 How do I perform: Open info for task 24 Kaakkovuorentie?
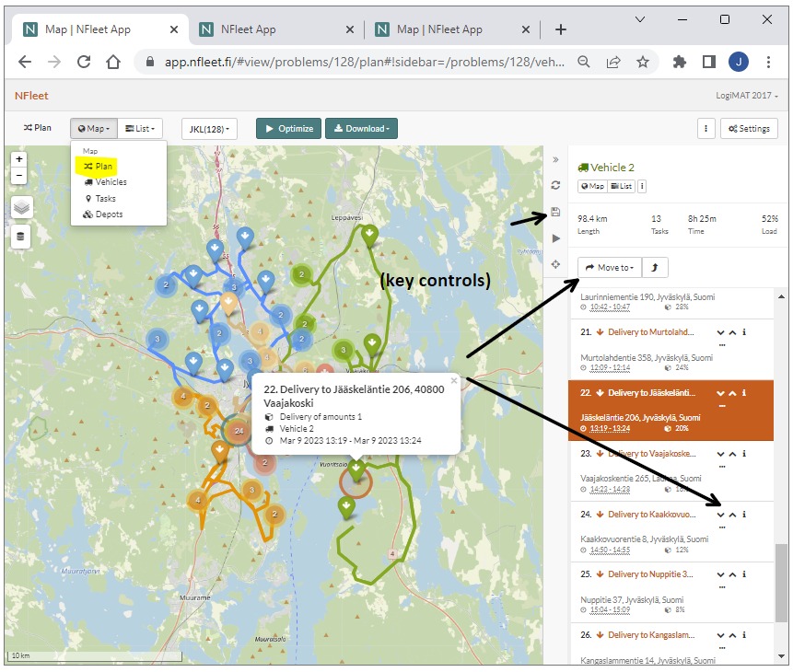744,515
